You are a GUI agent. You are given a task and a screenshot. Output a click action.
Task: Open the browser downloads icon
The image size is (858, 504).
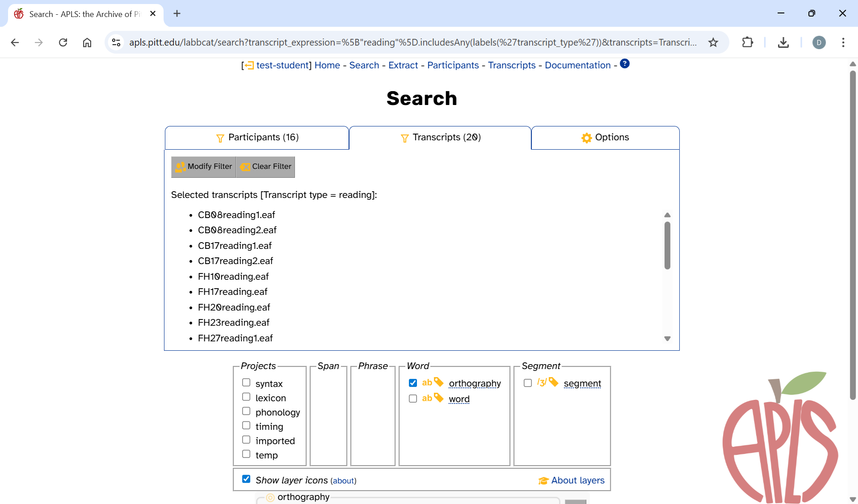(x=783, y=42)
